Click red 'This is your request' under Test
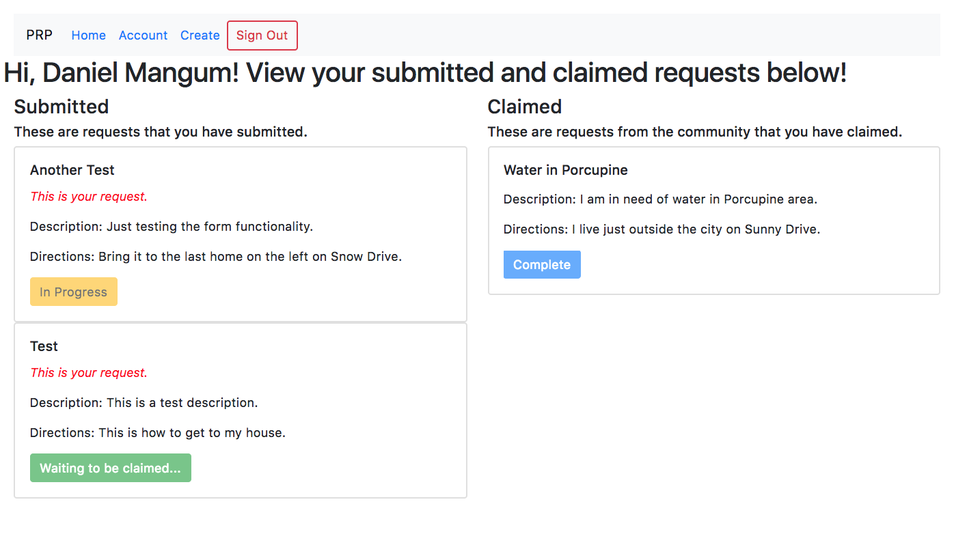 (88, 373)
